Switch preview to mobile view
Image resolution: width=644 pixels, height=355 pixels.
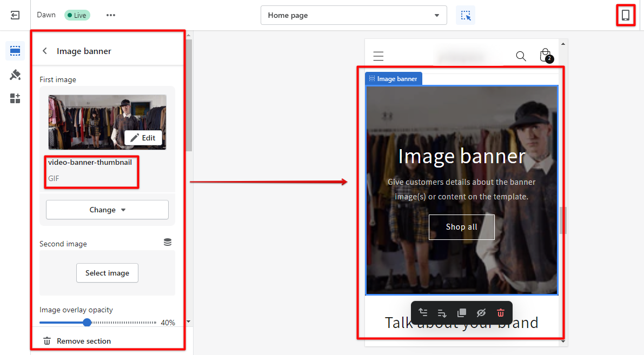click(x=625, y=15)
